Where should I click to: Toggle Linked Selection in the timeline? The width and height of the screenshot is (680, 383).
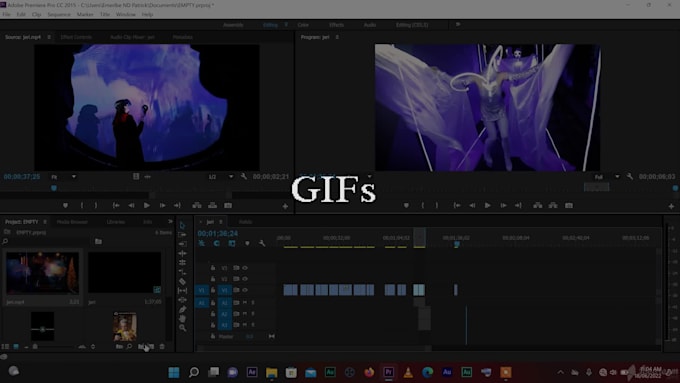(232, 244)
